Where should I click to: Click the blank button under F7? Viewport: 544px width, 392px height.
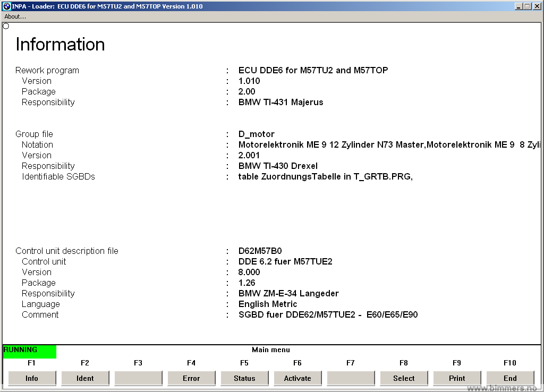[351, 378]
